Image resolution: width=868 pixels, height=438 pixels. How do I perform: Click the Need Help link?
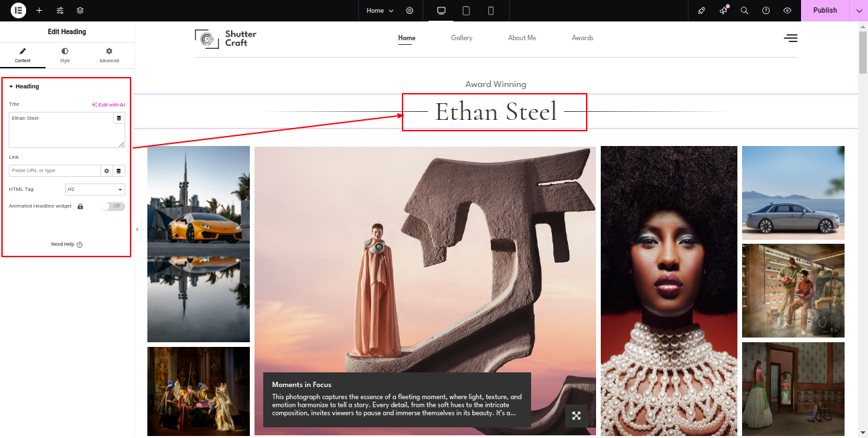pos(62,244)
